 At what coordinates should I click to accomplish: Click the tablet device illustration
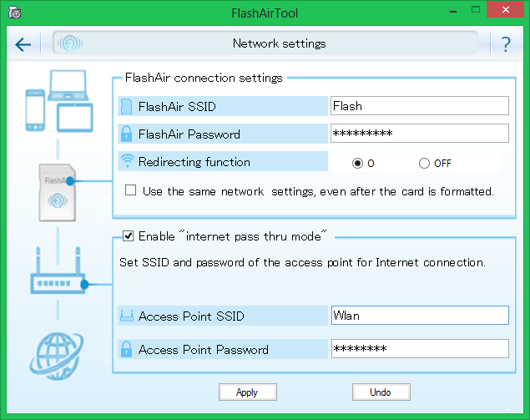pyautogui.click(x=74, y=118)
